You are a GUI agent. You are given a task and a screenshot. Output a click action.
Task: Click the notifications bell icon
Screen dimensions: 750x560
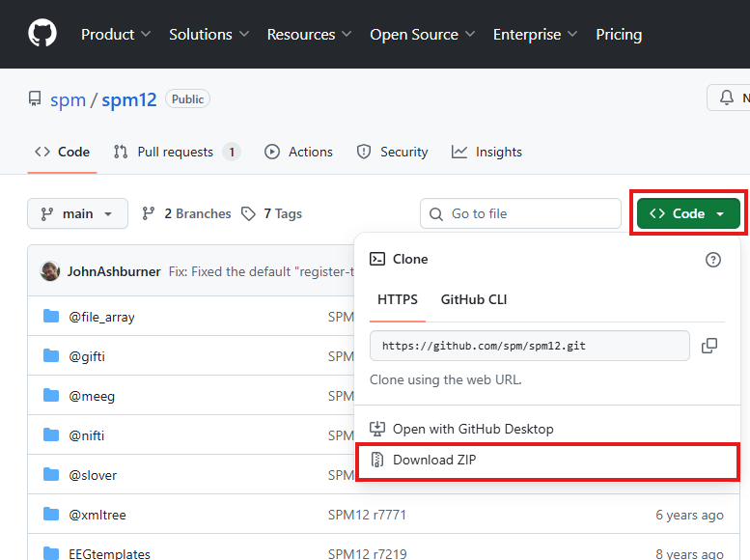pos(727,98)
